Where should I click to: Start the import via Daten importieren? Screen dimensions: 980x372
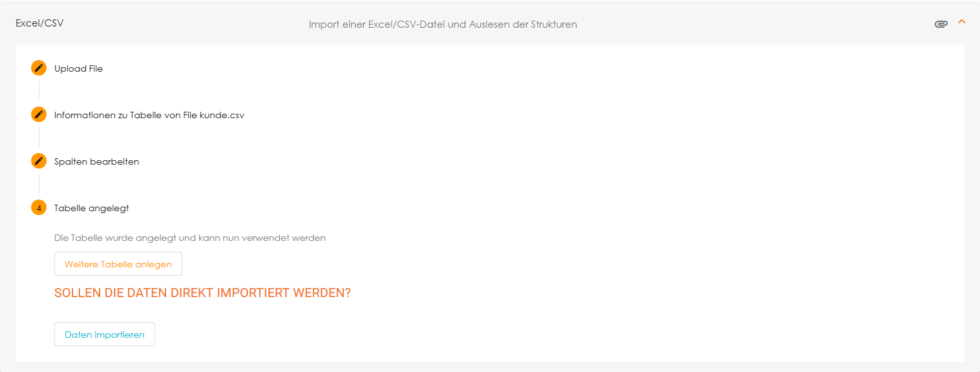tap(104, 334)
